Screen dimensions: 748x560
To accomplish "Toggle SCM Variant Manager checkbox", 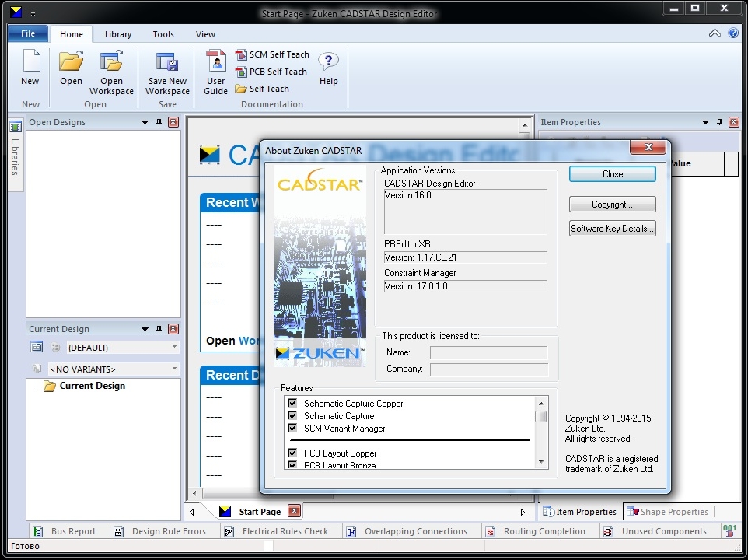I will [292, 428].
